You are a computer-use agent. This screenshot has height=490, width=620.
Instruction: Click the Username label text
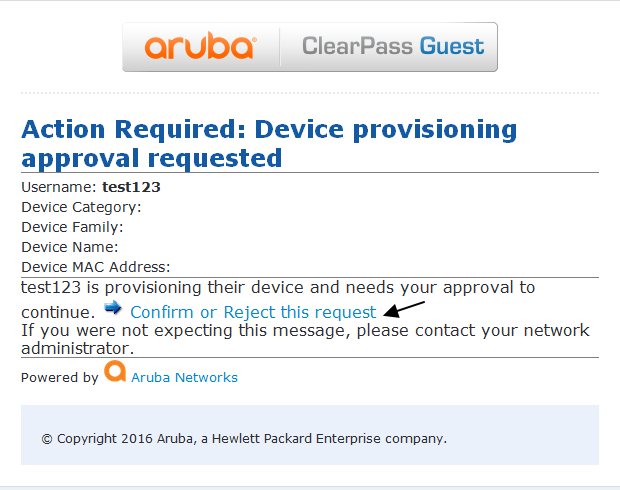coord(59,187)
